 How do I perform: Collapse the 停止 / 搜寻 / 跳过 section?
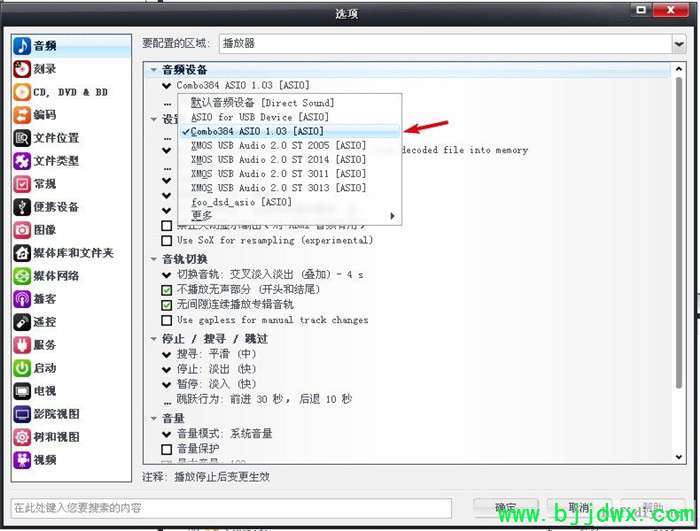point(154,339)
